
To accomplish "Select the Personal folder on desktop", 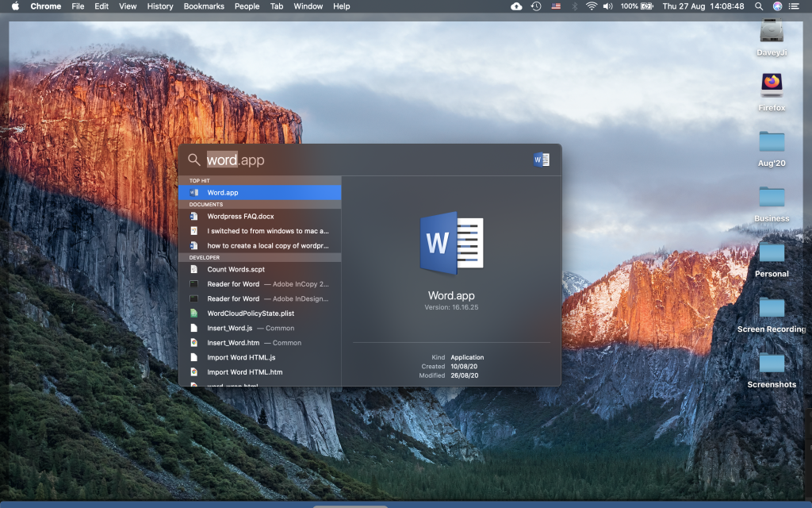I will click(x=772, y=259).
